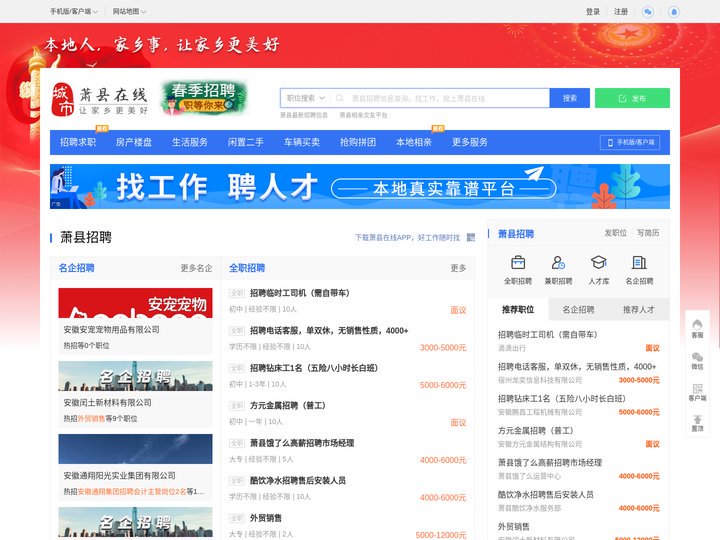Click 萧县最新招聘信息 link under search

pyautogui.click(x=304, y=115)
